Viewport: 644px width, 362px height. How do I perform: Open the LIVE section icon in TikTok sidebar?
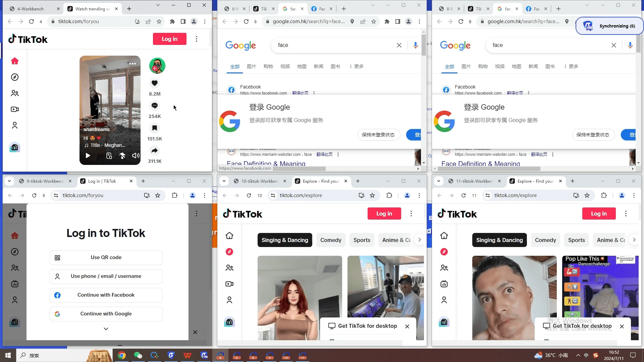[x=15, y=109]
